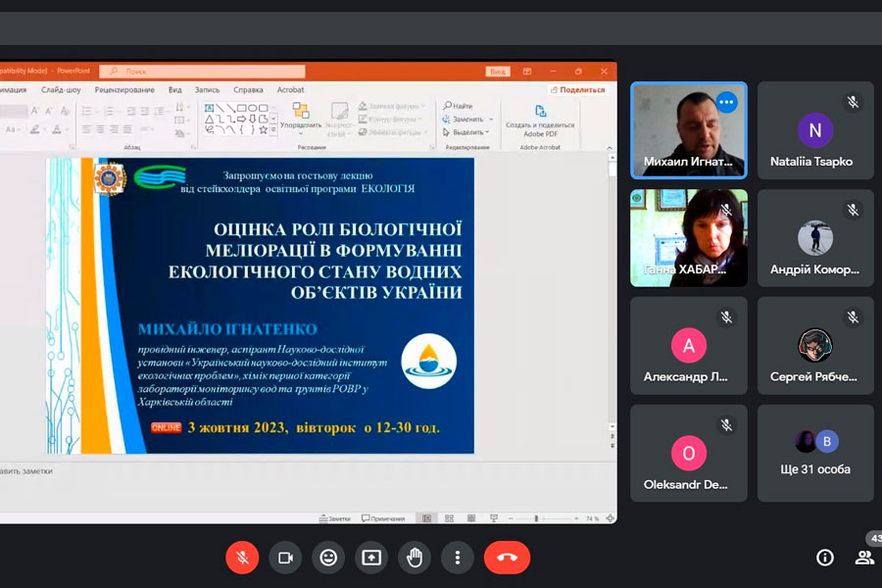
Task: Show the participants list
Action: point(864,558)
